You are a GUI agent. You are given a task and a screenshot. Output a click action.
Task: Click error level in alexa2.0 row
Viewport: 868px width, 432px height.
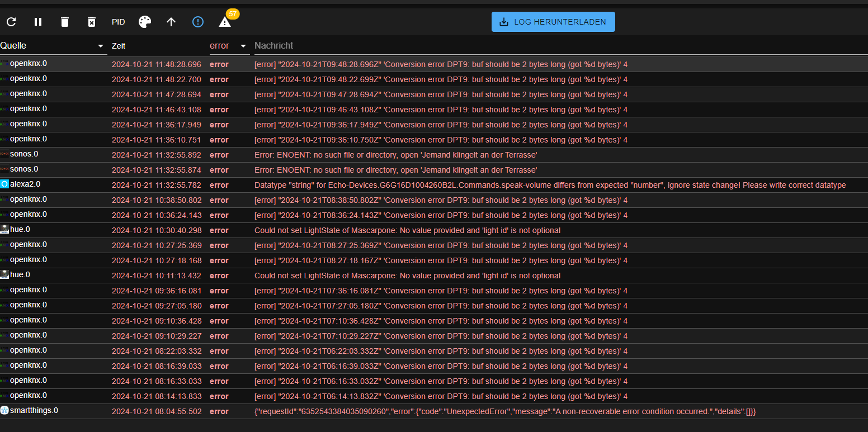click(219, 185)
